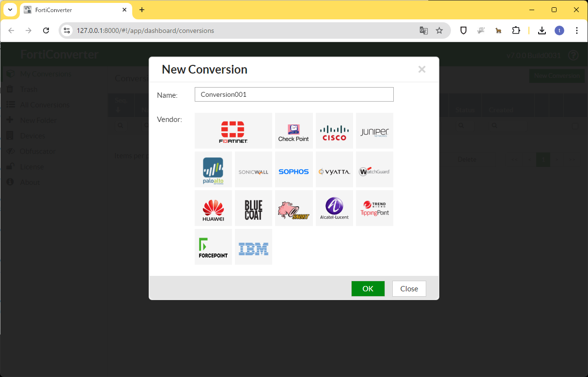Open the translate page icon

[x=424, y=30]
